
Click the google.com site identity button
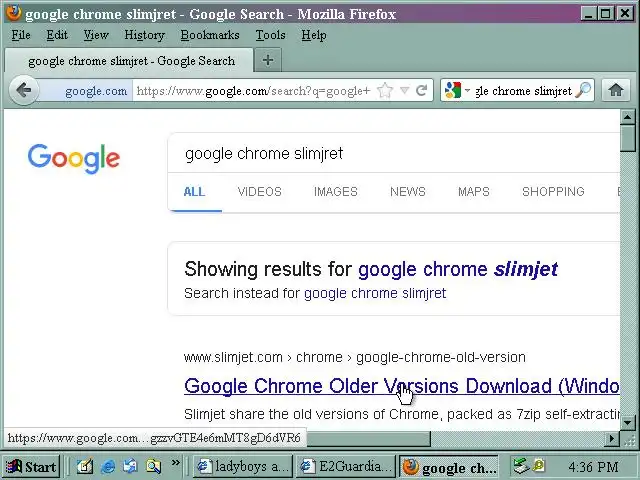[x=87, y=90]
